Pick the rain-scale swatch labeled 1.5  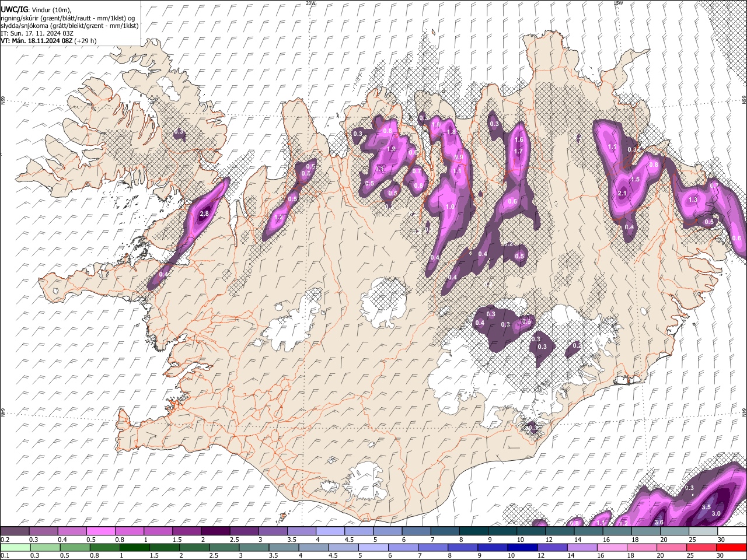click(165, 547)
